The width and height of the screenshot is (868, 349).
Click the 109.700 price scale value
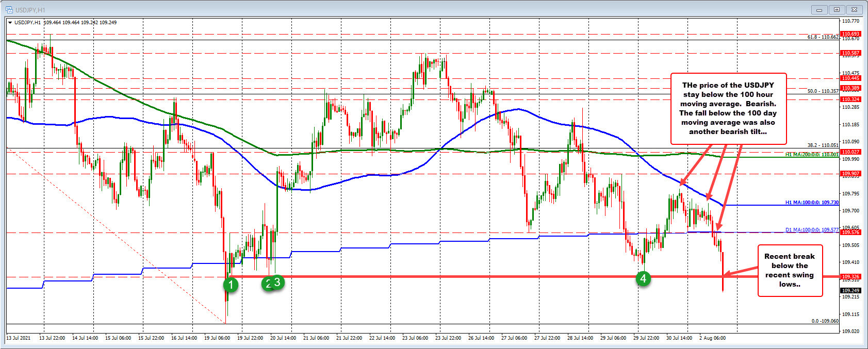[x=850, y=211]
